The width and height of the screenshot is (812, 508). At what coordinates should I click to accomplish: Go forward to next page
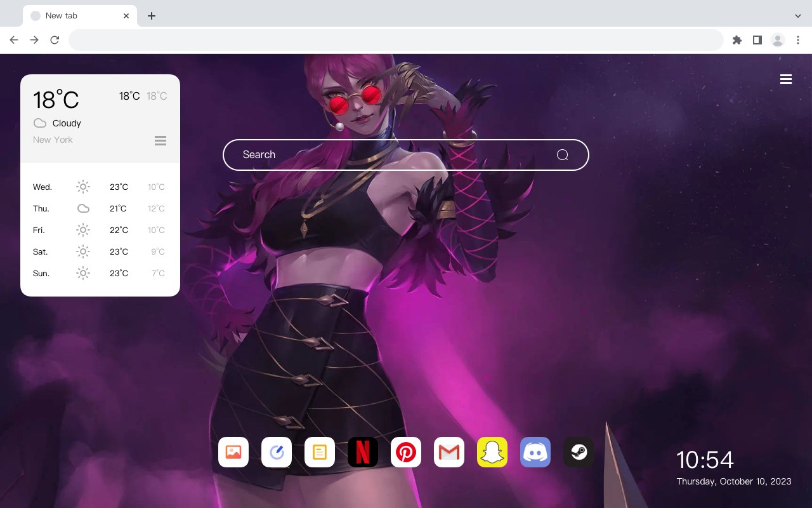tap(34, 40)
